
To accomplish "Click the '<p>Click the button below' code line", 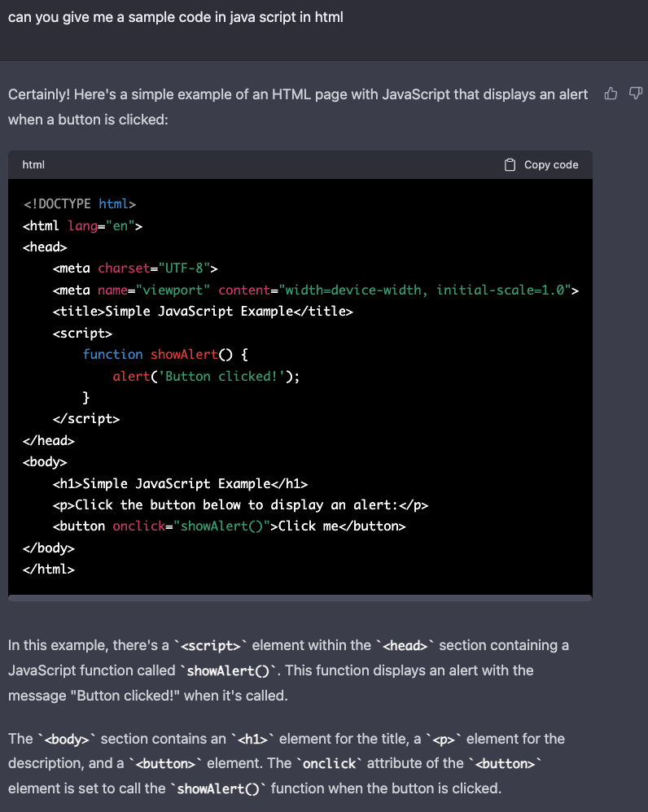I will click(x=240, y=505).
